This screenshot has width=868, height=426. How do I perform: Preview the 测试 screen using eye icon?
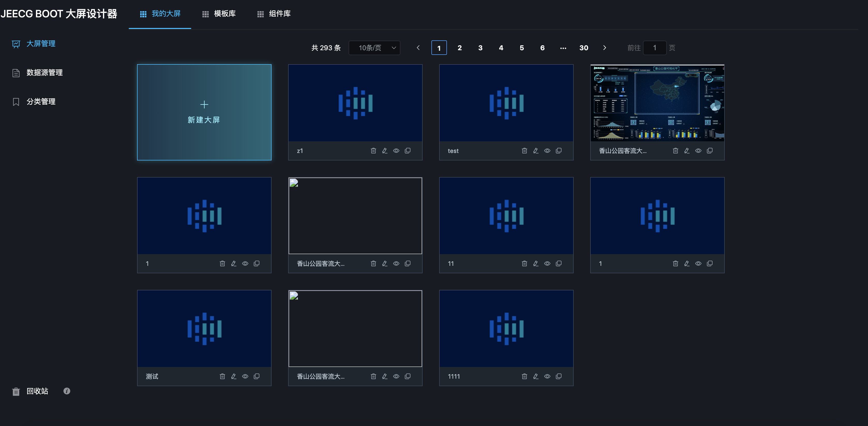245,376
